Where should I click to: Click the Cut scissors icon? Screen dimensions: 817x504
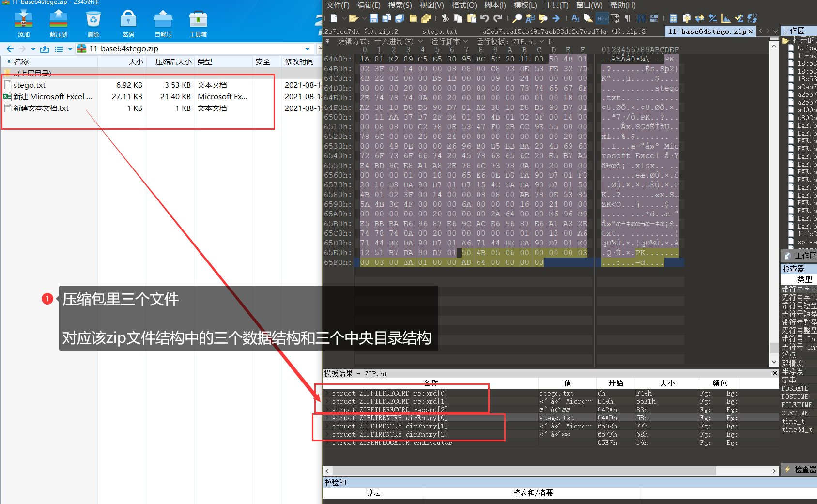445,18
